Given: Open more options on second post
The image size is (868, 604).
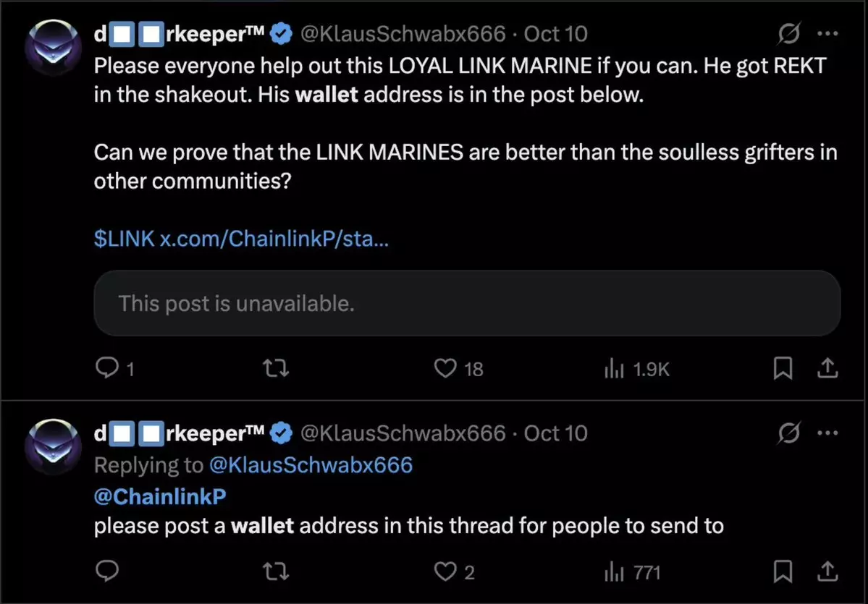Looking at the screenshot, I should (x=827, y=433).
